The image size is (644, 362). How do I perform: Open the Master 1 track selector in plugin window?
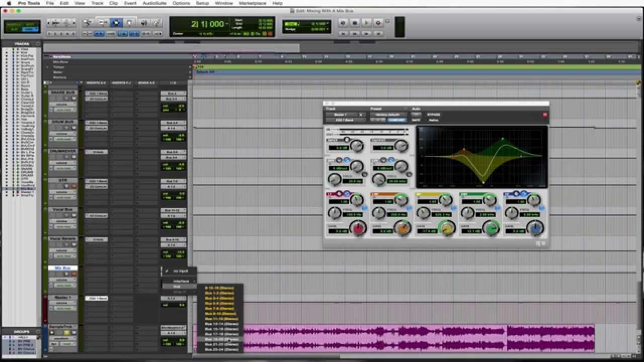pos(341,114)
